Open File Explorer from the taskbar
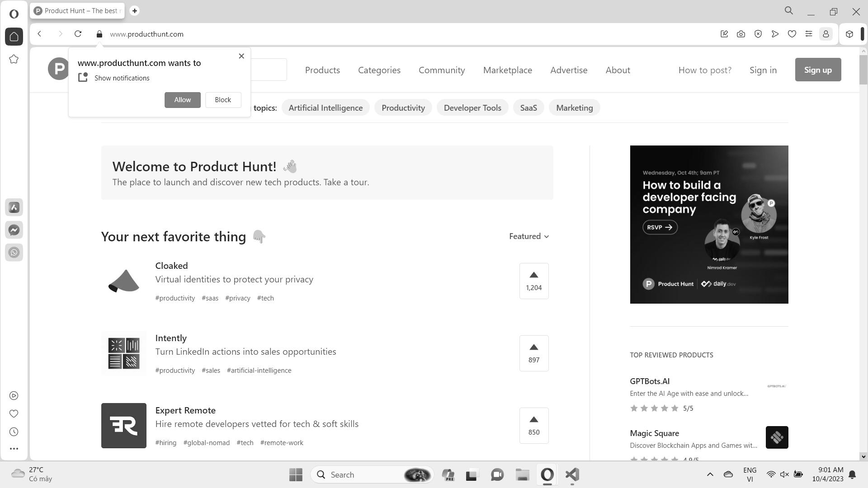868x488 pixels. [x=522, y=475]
